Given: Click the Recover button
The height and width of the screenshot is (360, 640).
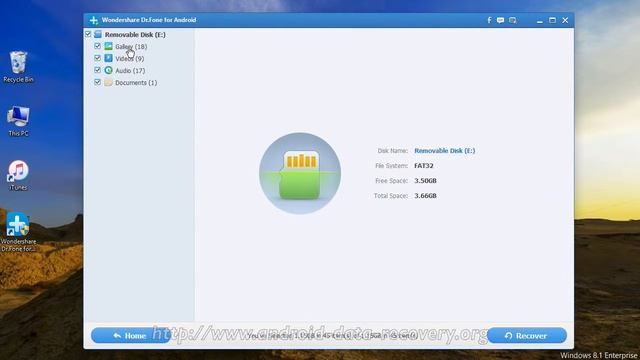Looking at the screenshot, I should [x=527, y=336].
